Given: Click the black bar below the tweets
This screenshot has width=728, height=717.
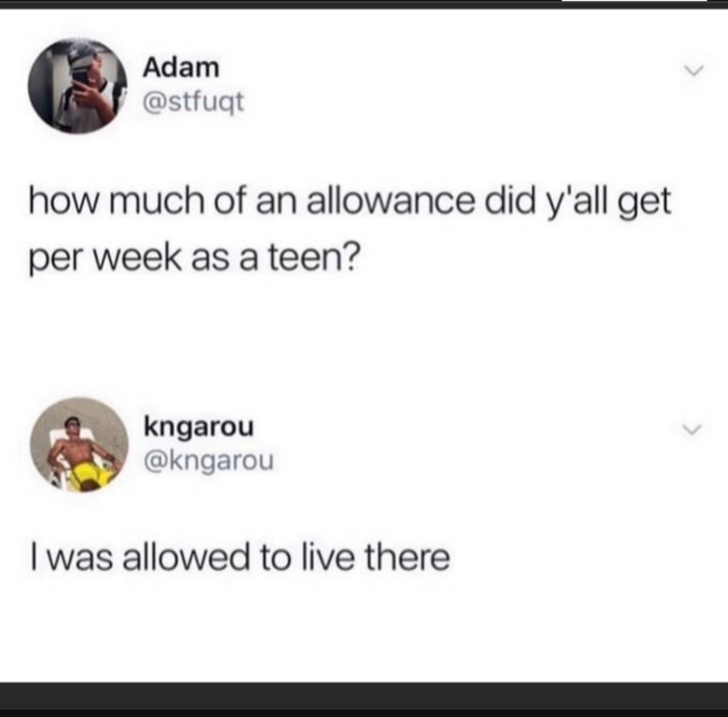Looking at the screenshot, I should click(364, 699).
